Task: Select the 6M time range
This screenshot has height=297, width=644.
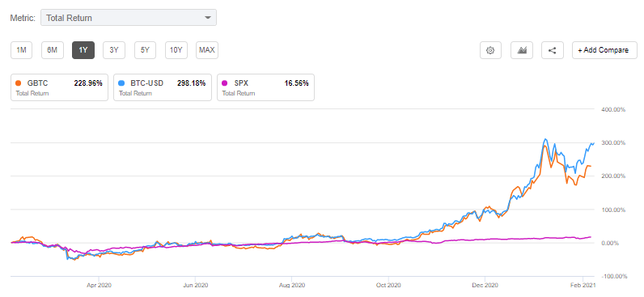Action: point(52,50)
